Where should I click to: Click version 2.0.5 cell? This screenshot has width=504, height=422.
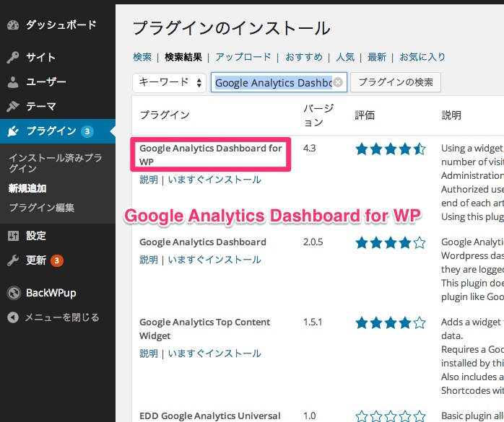(313, 242)
